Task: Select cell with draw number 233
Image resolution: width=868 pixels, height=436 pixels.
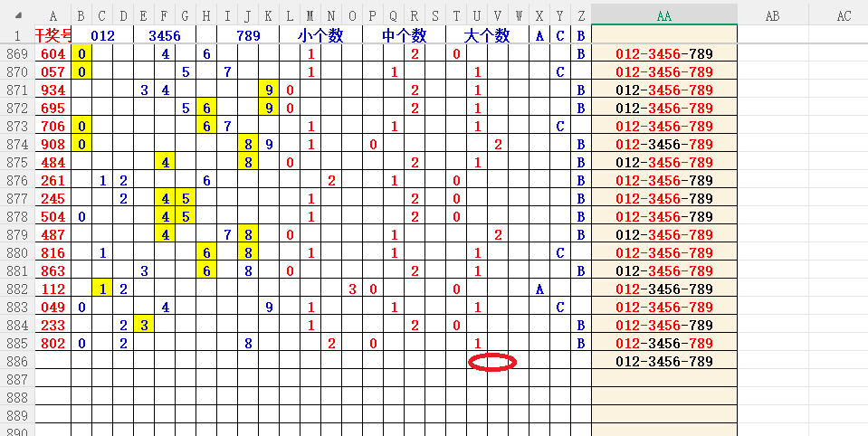Action: [53, 326]
